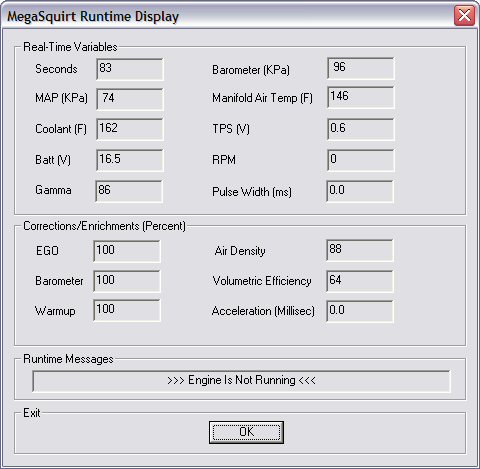Click the Batt (V) value field
Screen dimensions: 480x469
130,160
